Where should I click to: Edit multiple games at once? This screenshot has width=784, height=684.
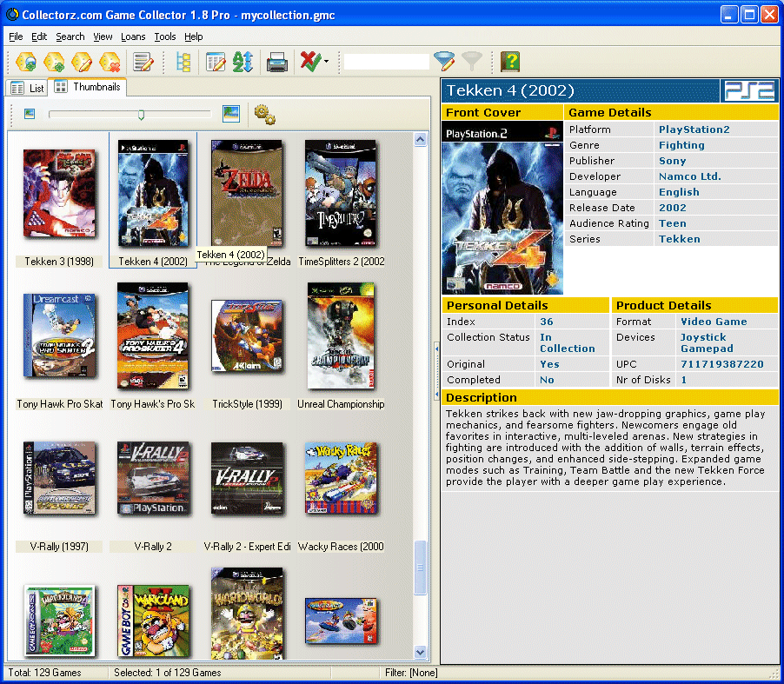pyautogui.click(x=144, y=62)
